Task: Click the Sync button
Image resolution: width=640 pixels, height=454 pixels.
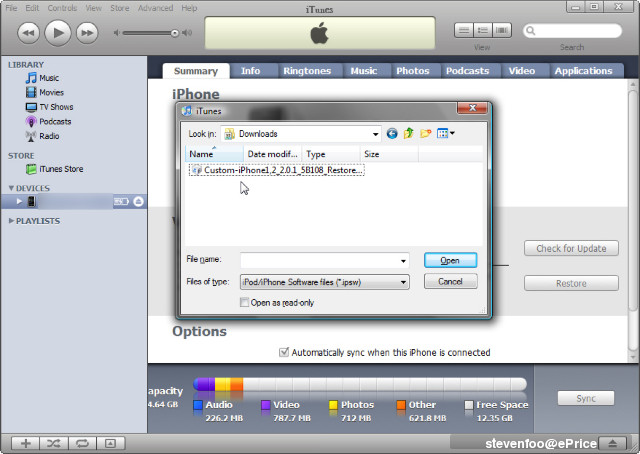Action: pyautogui.click(x=586, y=398)
